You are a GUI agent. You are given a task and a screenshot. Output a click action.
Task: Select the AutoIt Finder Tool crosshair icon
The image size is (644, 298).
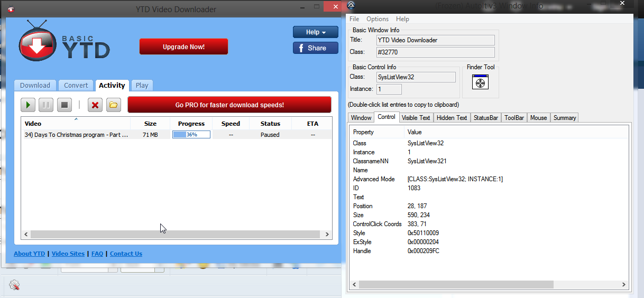pos(480,82)
